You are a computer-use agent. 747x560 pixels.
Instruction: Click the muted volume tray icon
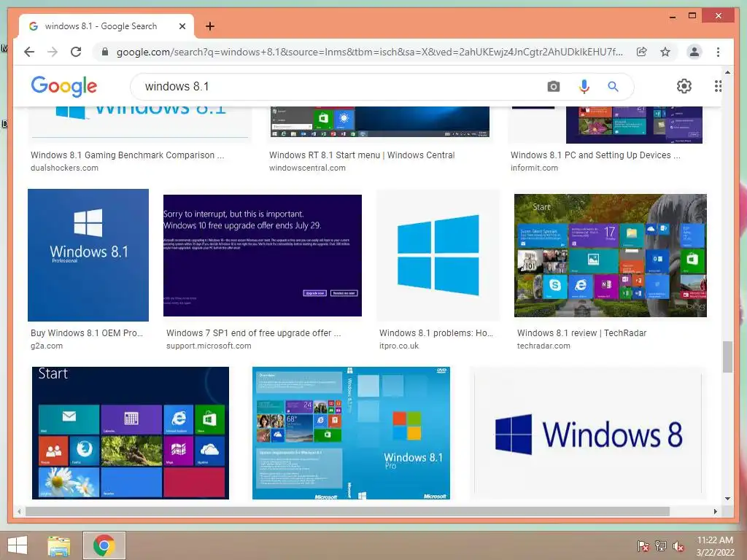tap(678, 545)
